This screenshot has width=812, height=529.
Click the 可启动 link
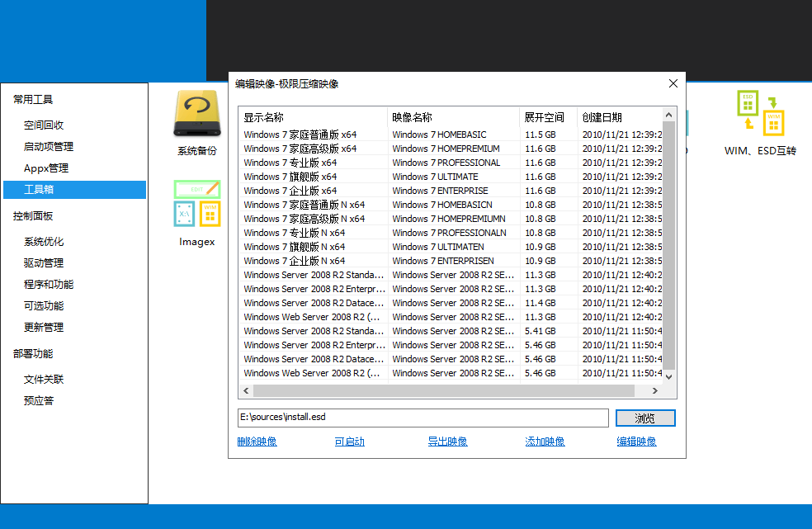coord(349,442)
